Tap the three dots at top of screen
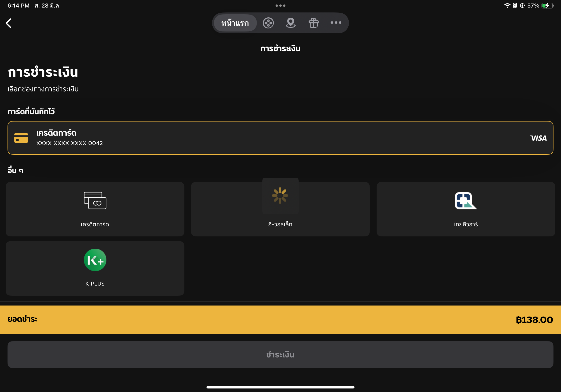Screen dimensions: 561x392 [280, 6]
